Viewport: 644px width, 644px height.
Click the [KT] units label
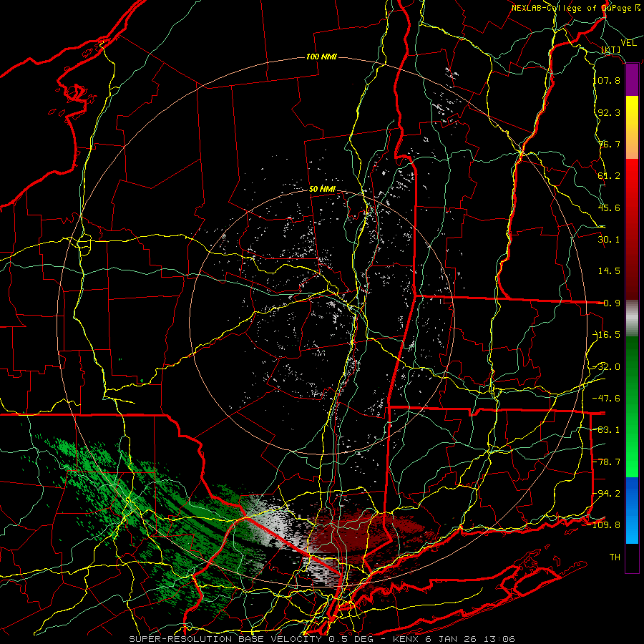[611, 49]
